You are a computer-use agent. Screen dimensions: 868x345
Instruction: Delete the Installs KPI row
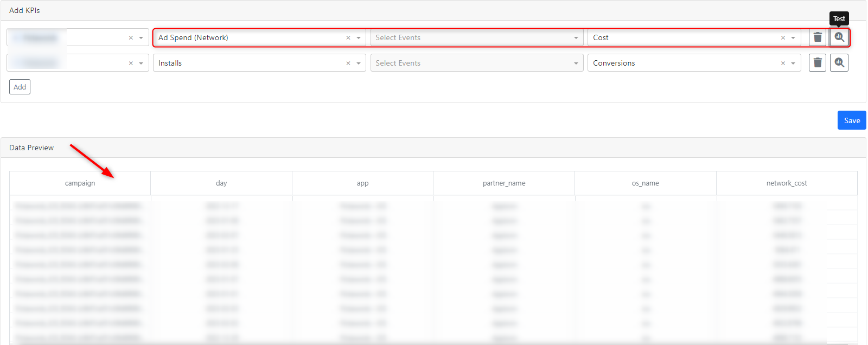click(818, 63)
